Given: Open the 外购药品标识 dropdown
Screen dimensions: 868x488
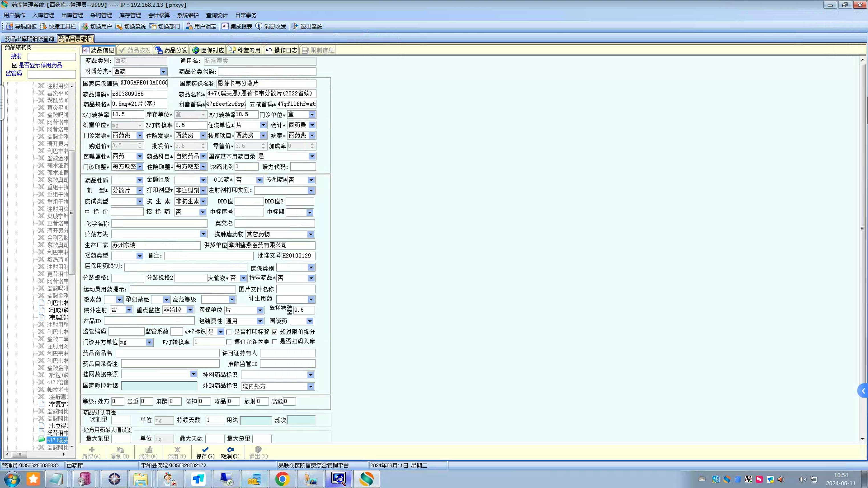Looking at the screenshot, I should pos(311,387).
